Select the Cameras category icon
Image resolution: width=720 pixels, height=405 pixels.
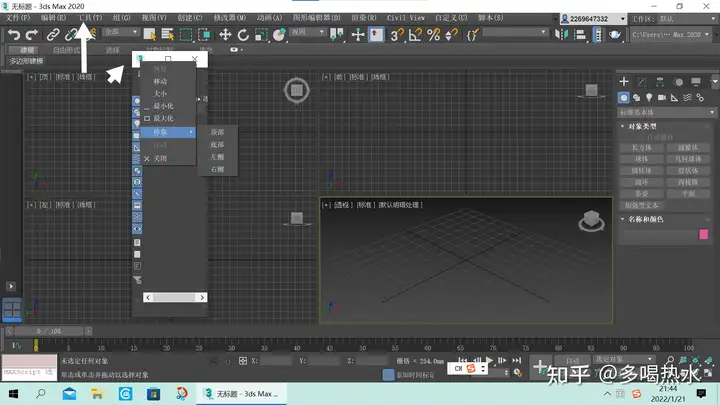(662, 97)
